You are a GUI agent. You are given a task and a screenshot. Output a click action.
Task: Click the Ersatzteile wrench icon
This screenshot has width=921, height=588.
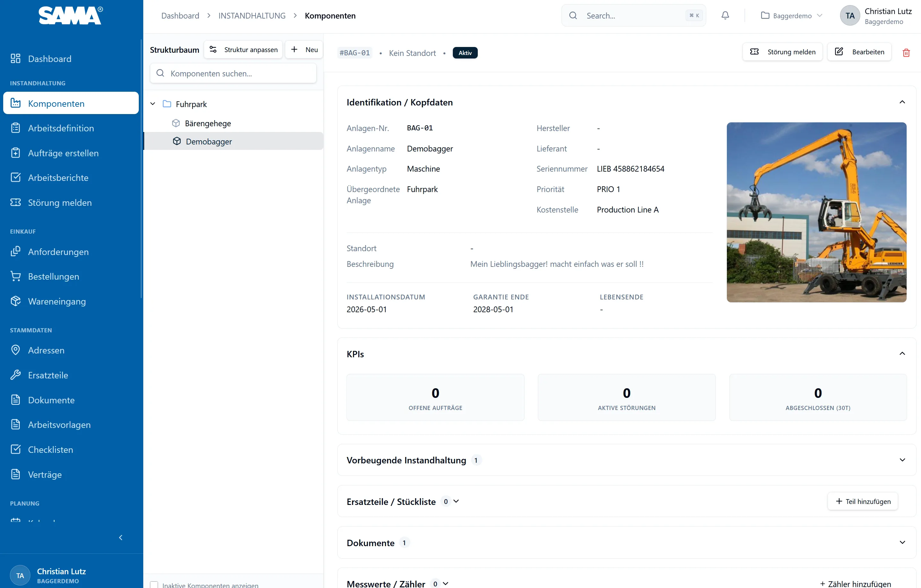click(15, 375)
